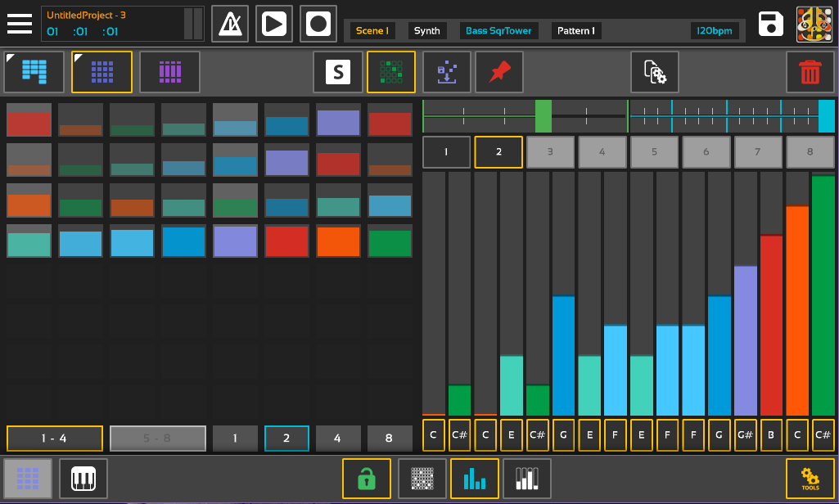Select the 1 - 4 bank button
The width and height of the screenshot is (839, 504).
click(x=55, y=439)
